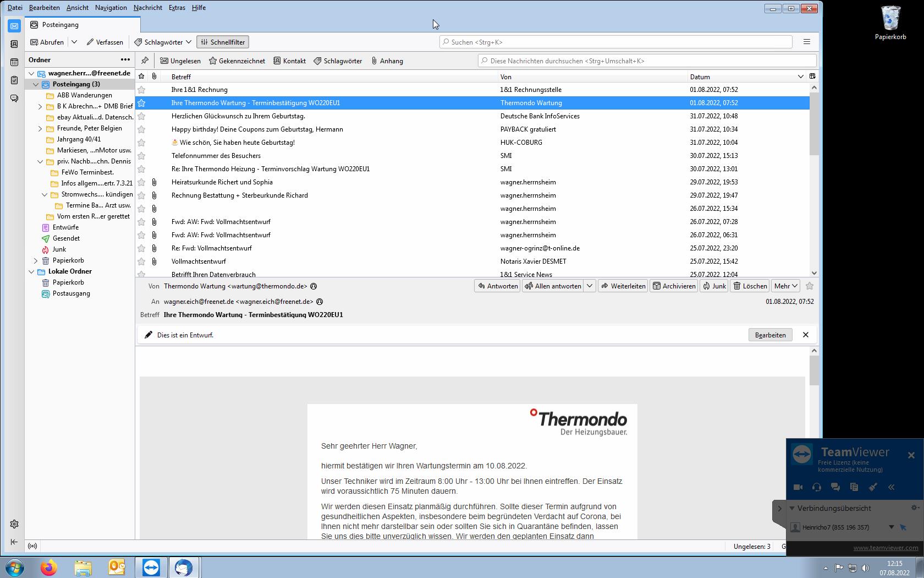Open the Nachricht menu
Image resolution: width=924 pixels, height=578 pixels.
148,8
